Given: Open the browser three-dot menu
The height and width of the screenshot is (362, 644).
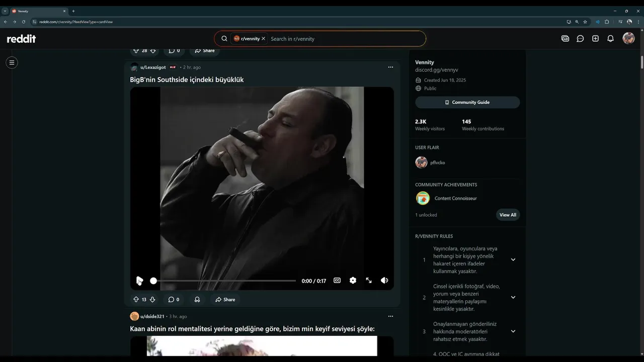Looking at the screenshot, I should click(638, 22).
